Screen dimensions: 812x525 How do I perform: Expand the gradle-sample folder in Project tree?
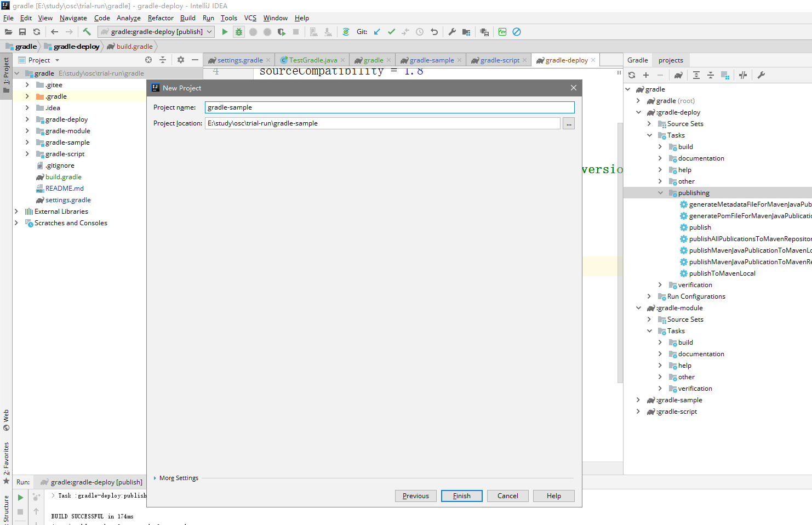tap(27, 142)
